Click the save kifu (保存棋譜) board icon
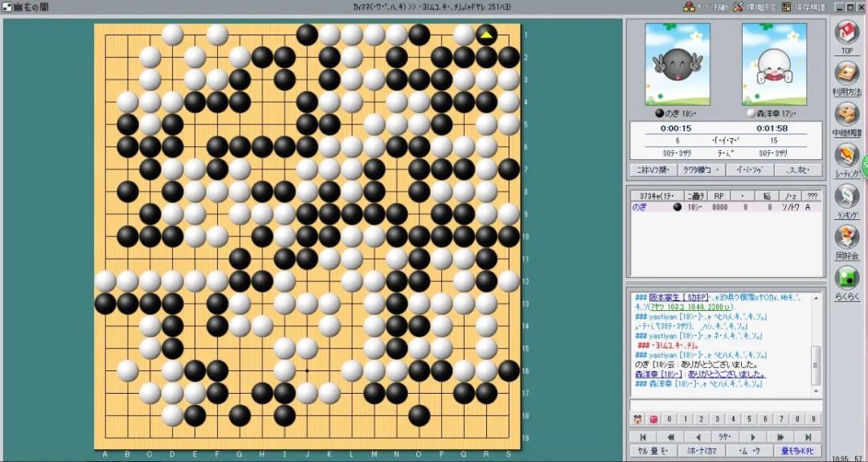Screen dimensions: 868x462 tap(787, 7)
